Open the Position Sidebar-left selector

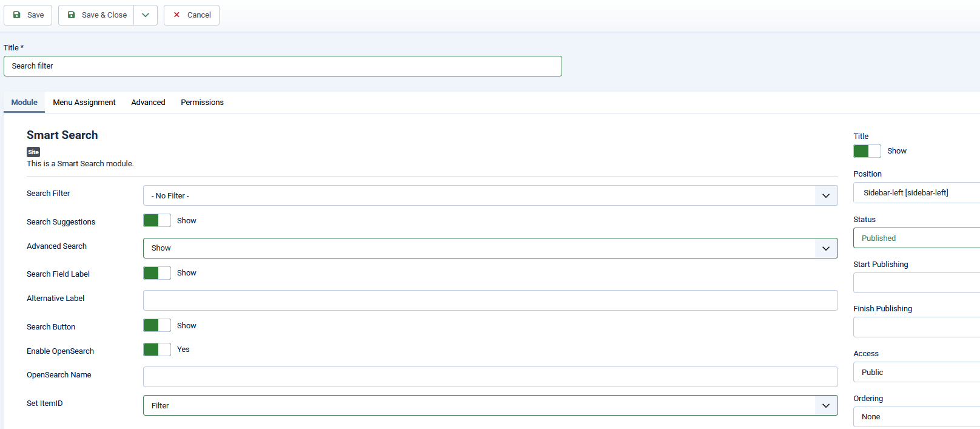coord(916,193)
